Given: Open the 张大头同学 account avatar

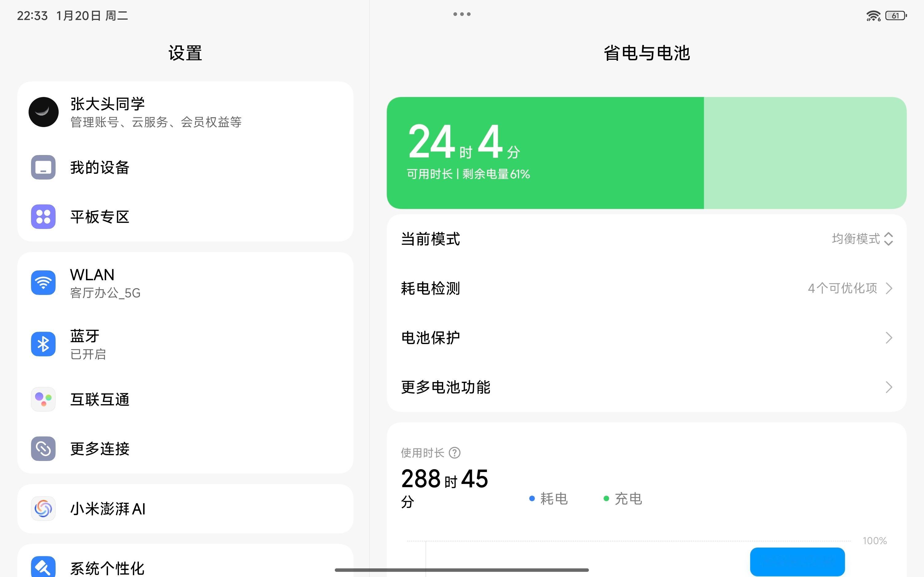Looking at the screenshot, I should point(44,112).
